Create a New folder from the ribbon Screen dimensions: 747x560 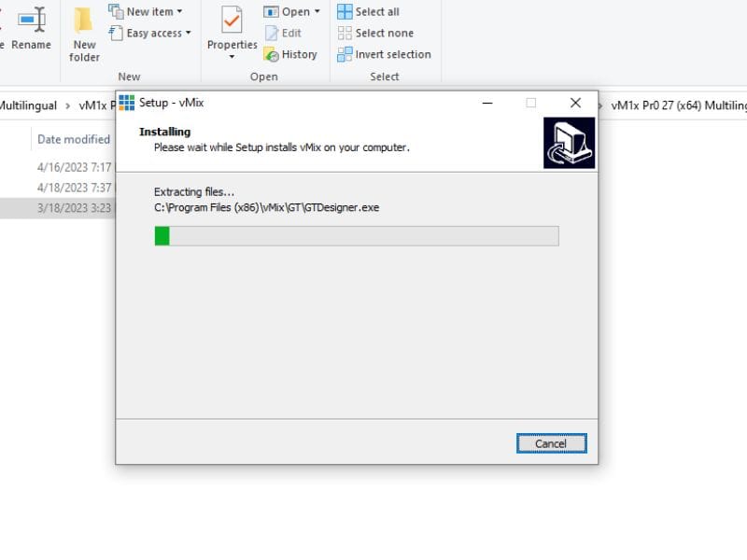(84, 35)
